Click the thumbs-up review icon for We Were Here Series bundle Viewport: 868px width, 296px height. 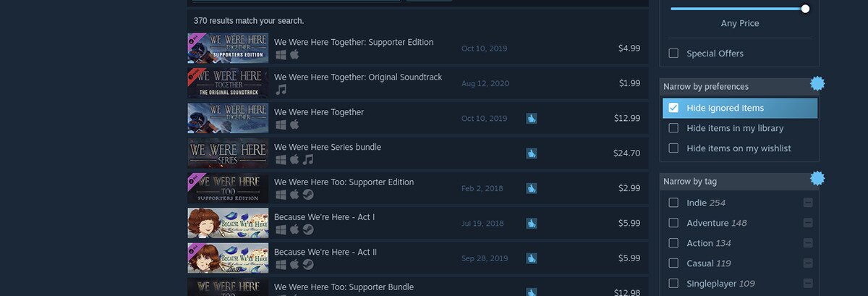(x=531, y=153)
